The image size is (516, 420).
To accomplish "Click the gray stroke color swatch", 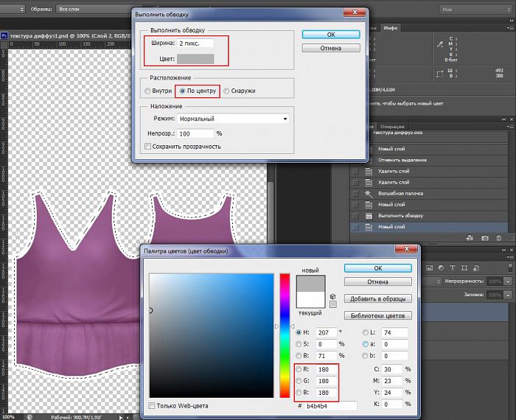I will pos(194,58).
